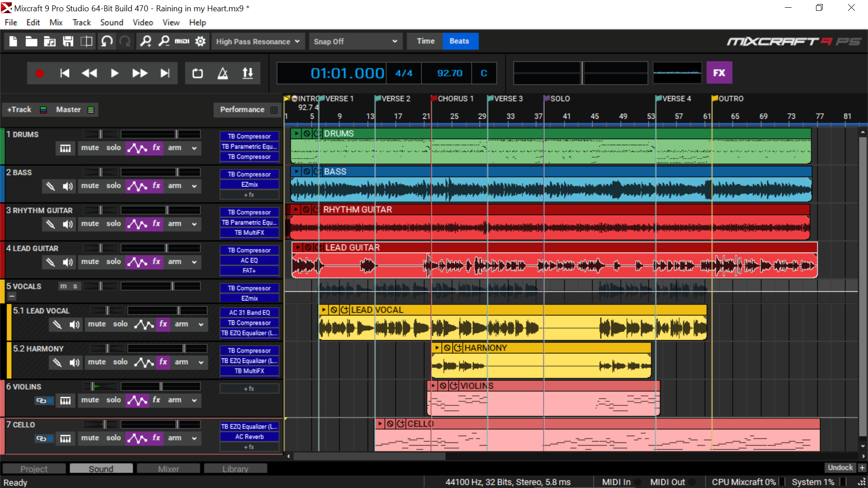Toggle punch in/out recording icon
The height and width of the screenshot is (488, 868).
248,73
